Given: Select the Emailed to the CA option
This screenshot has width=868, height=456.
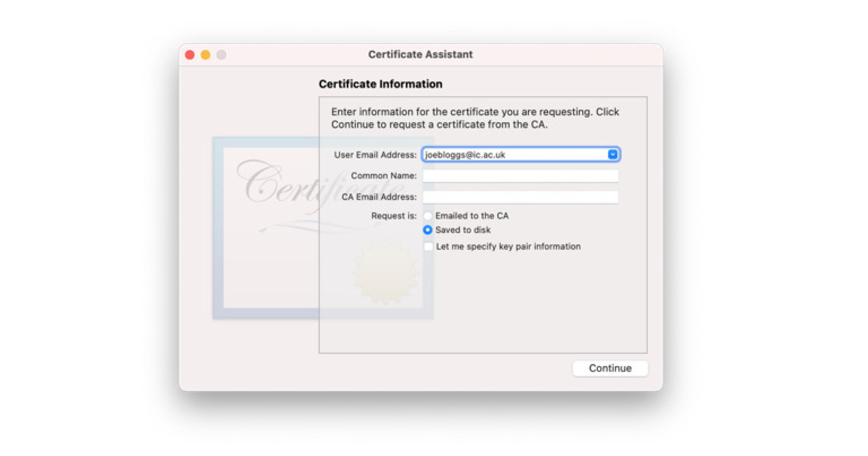Looking at the screenshot, I should click(x=427, y=216).
